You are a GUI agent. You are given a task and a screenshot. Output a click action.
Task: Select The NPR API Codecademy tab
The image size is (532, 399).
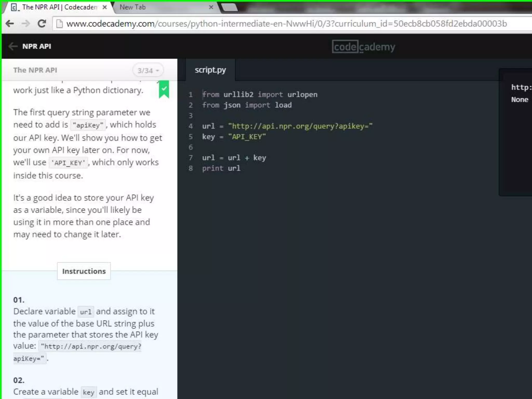[58, 7]
